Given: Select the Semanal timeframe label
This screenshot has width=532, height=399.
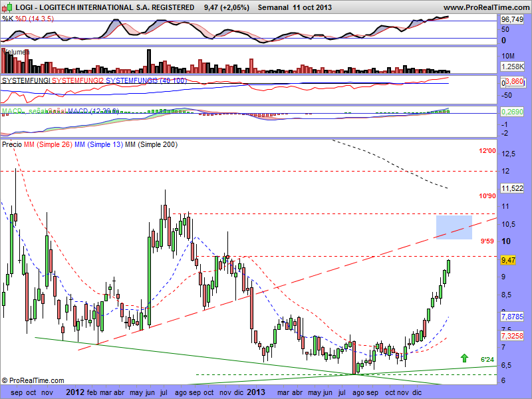Looking at the screenshot, I should [x=273, y=7].
